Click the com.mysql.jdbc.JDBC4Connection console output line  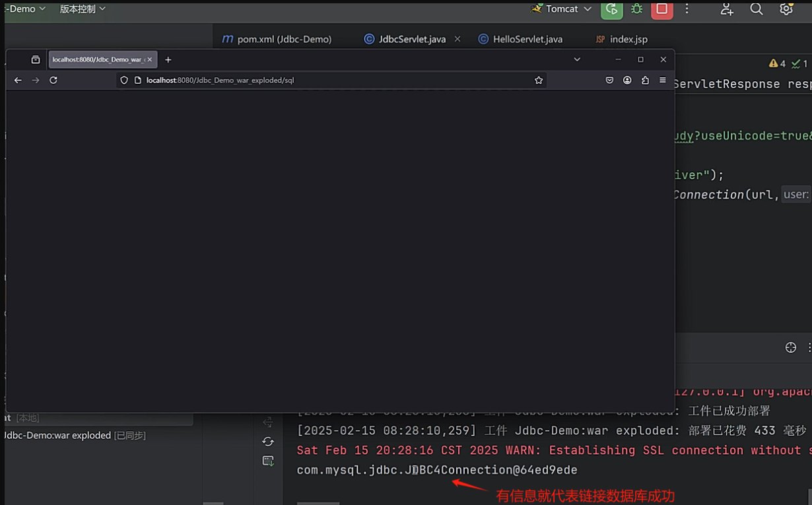click(x=437, y=470)
